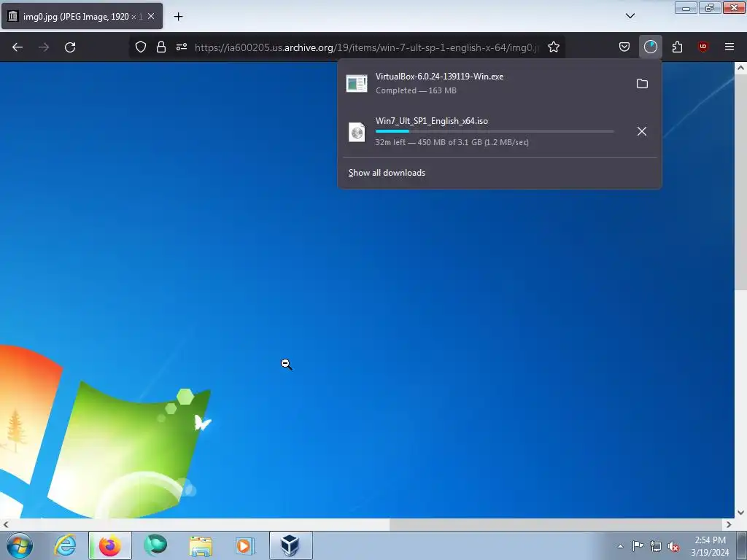The height and width of the screenshot is (560, 747).
Task: Open the green-sphere app in taskbar
Action: (155, 545)
